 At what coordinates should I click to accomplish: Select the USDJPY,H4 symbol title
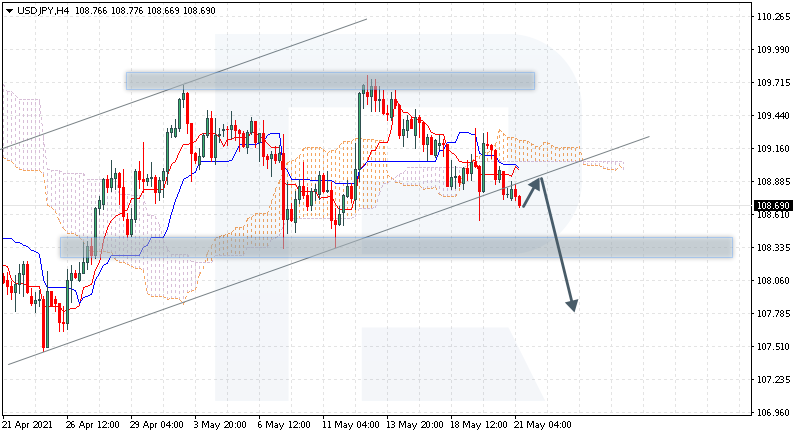click(x=43, y=11)
